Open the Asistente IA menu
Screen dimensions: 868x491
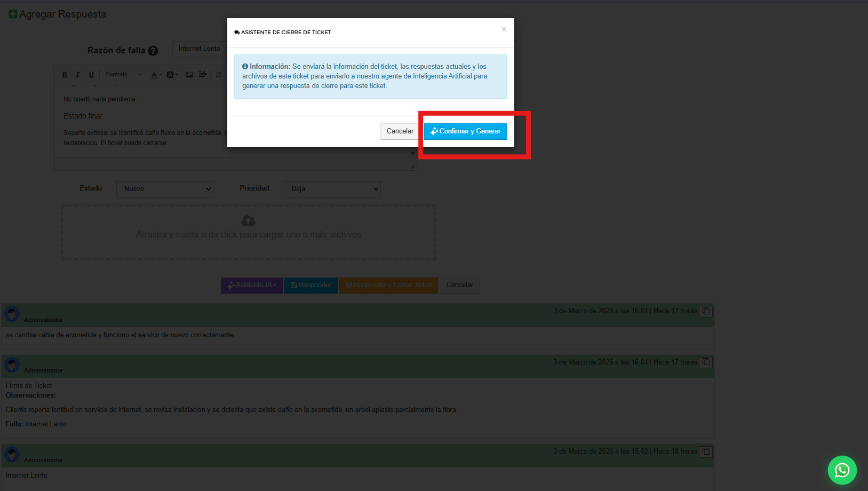[x=252, y=285]
